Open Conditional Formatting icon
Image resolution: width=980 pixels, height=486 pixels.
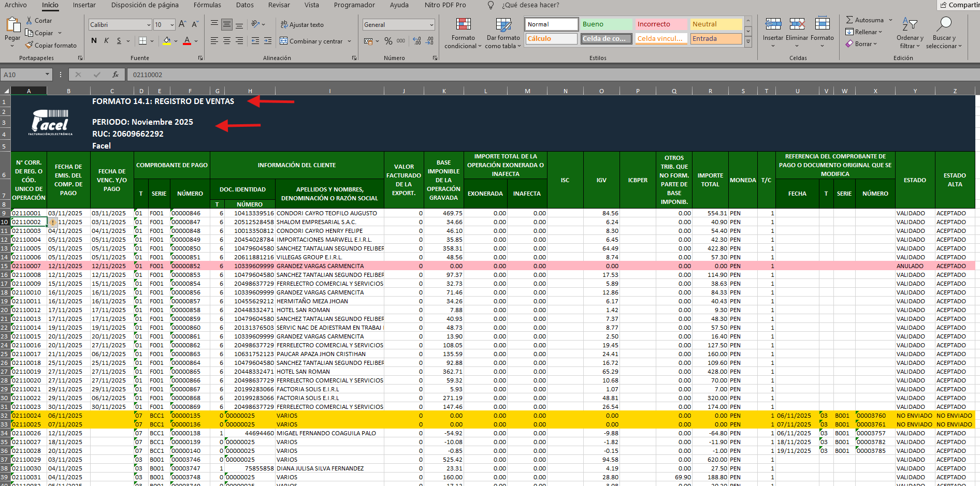463,25
